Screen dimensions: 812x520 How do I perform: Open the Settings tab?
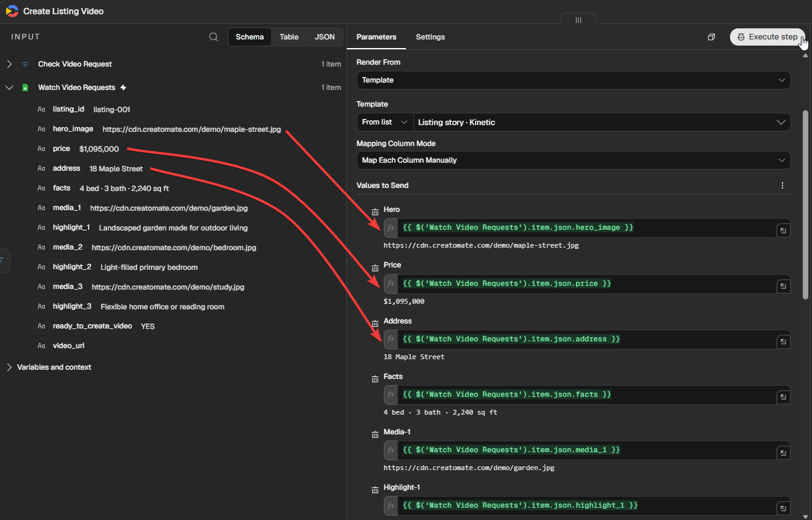[x=430, y=37]
